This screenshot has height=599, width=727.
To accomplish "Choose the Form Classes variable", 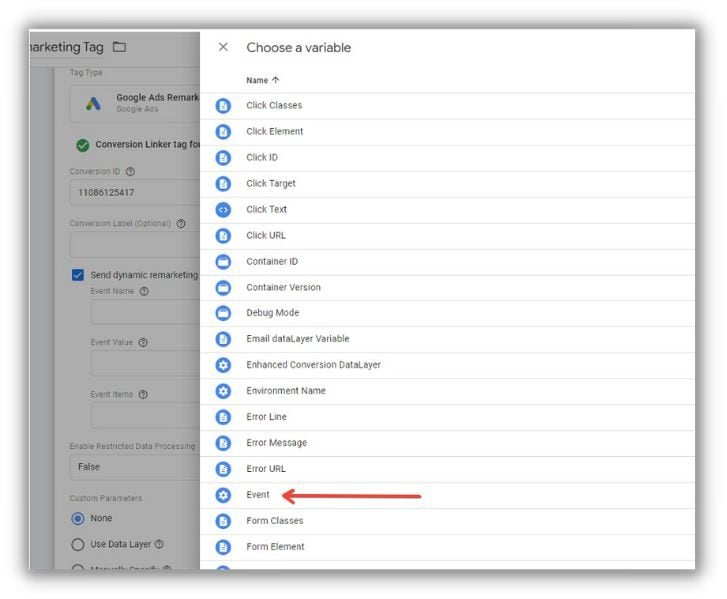I will pyautogui.click(x=447, y=521).
